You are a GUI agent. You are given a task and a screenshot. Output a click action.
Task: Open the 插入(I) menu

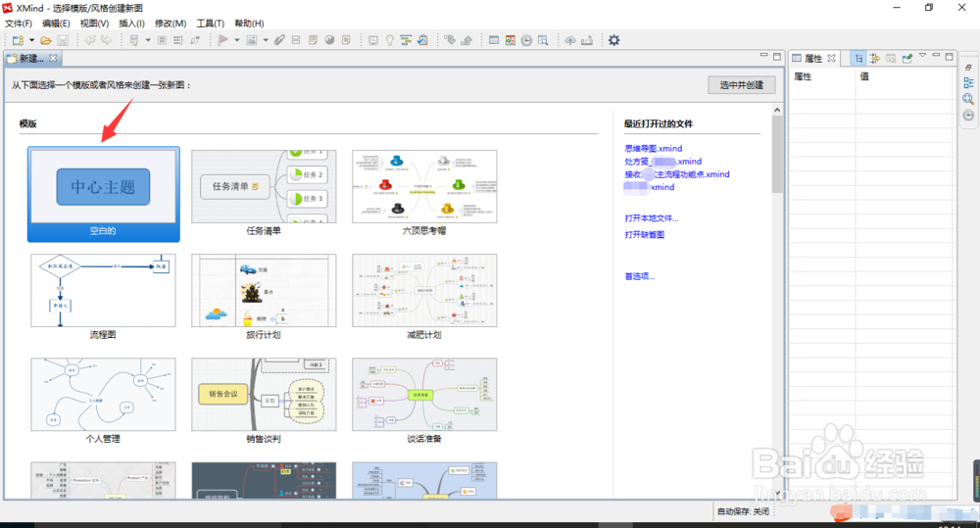(x=132, y=24)
